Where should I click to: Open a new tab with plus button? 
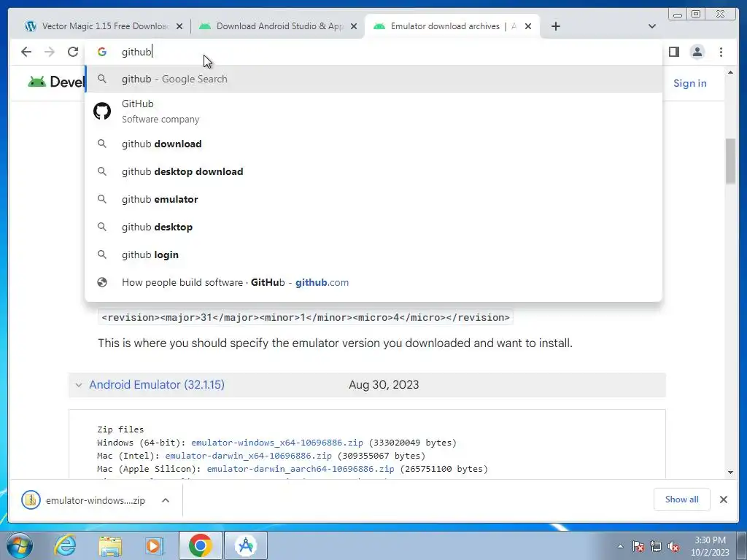point(555,26)
